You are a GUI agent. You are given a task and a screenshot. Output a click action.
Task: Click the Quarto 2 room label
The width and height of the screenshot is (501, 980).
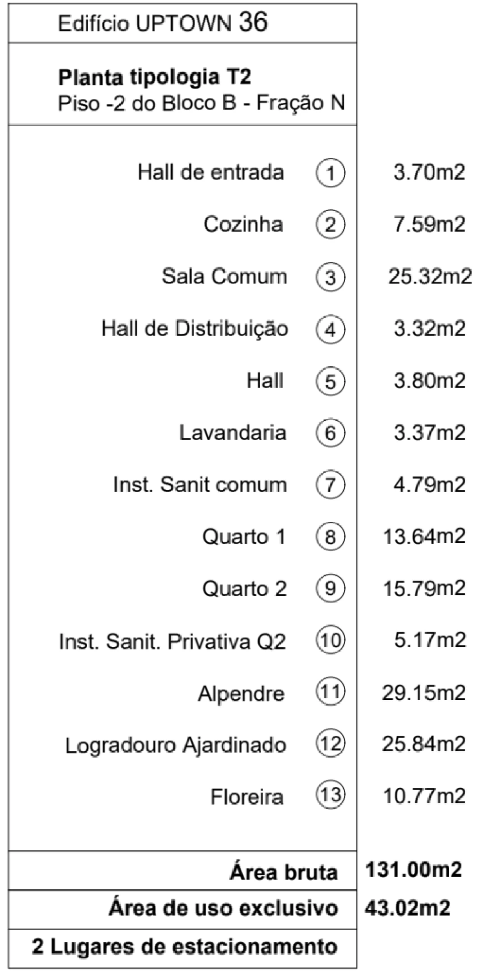245,588
